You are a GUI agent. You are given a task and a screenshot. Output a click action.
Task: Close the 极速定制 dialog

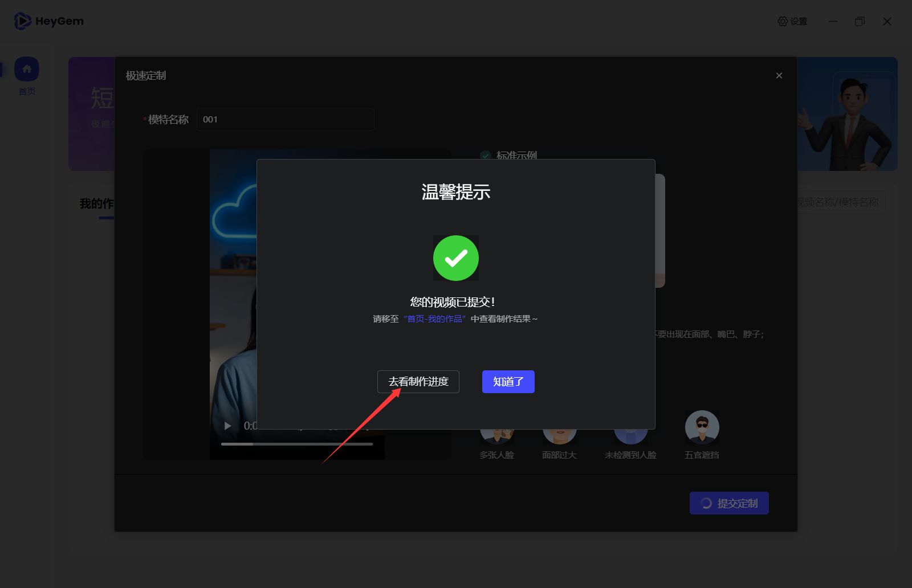pos(779,76)
